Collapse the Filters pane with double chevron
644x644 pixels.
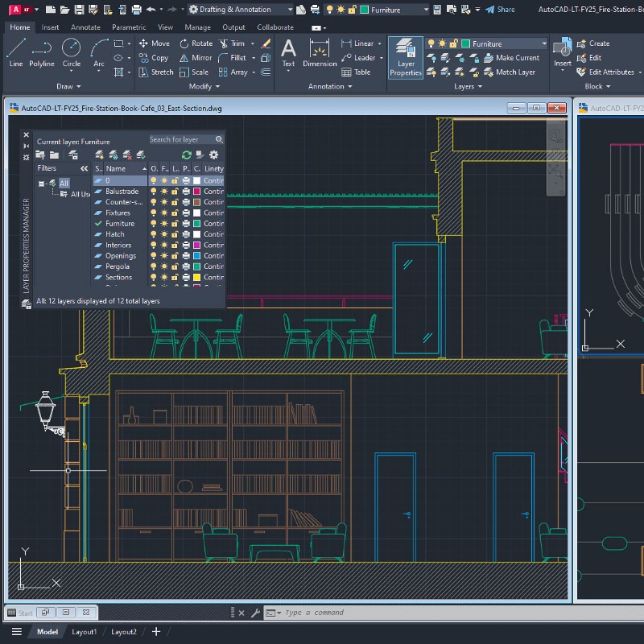point(85,168)
